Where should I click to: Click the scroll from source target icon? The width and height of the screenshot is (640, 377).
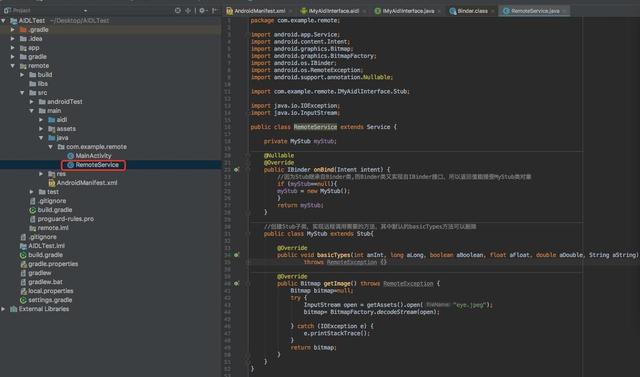pyautogui.click(x=178, y=11)
